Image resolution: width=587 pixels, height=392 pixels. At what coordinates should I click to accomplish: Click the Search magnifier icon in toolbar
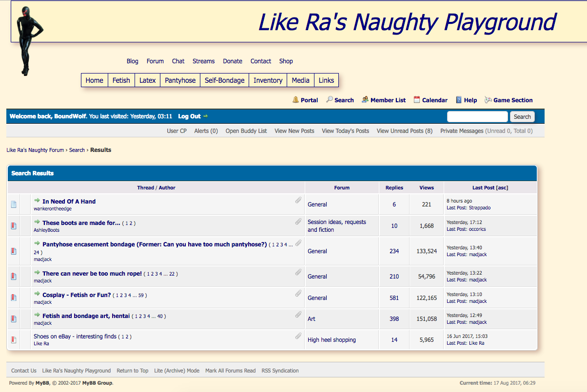tap(330, 99)
